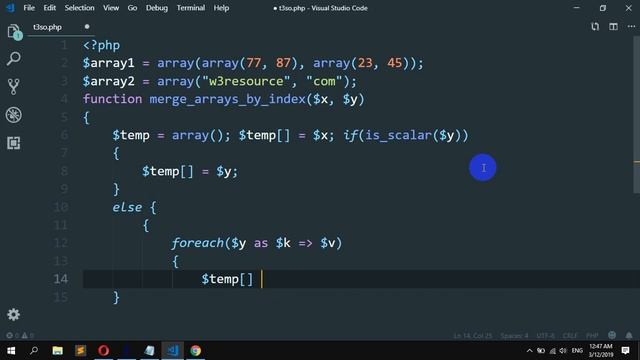
Task: Open the Explorer view in activity bar
Action: tap(13, 31)
